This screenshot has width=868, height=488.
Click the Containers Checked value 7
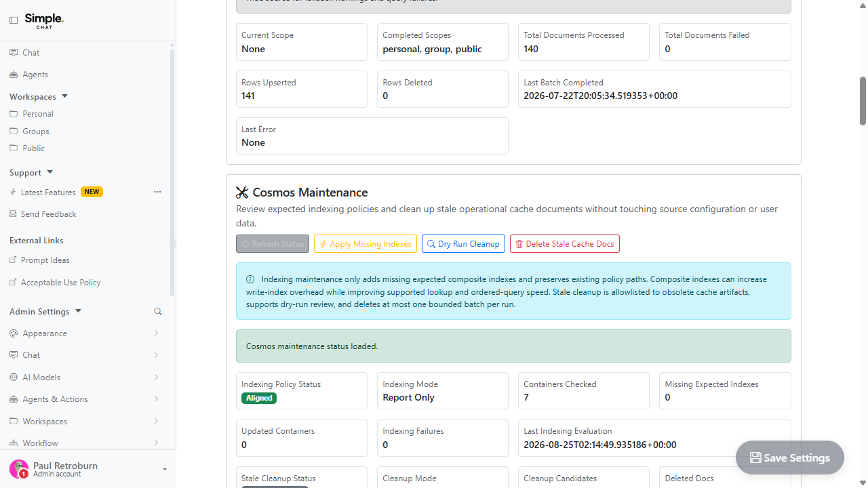[x=526, y=398]
